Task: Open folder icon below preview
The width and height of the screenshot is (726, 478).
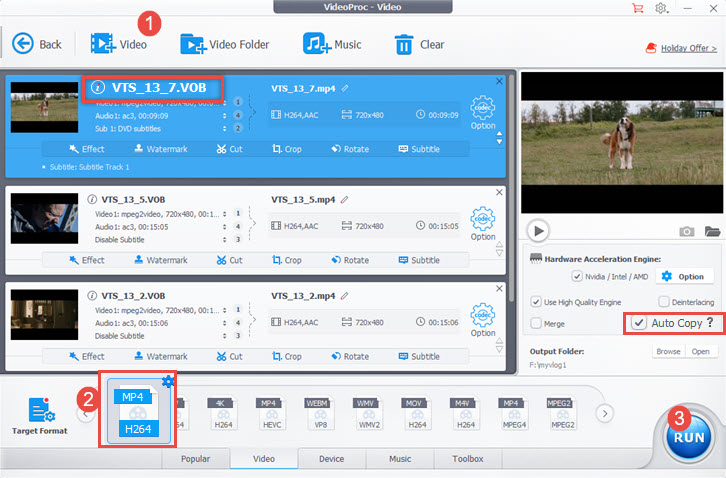Action: tap(713, 231)
